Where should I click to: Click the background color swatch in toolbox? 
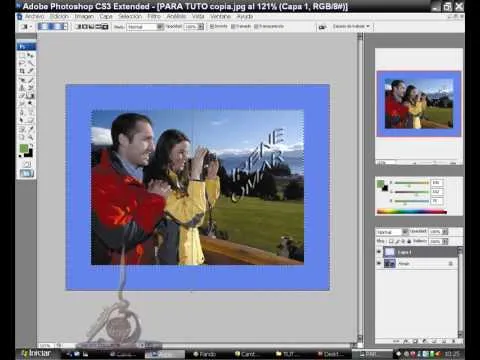pos(30,154)
